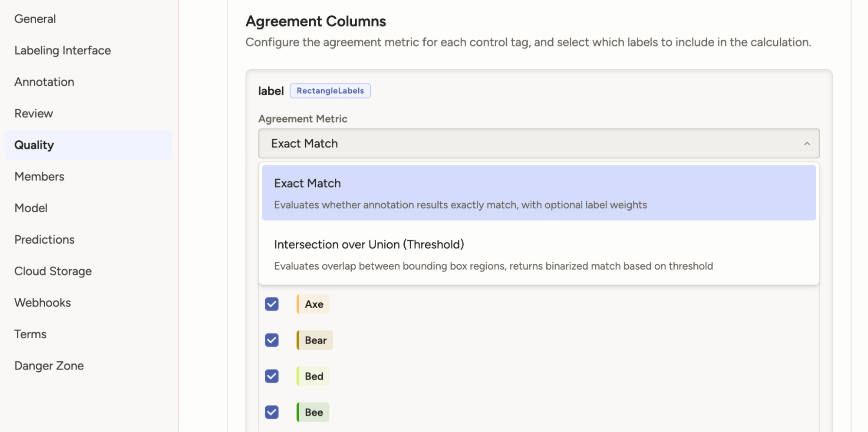
Task: Select the Exact Match option
Action: [538, 193]
